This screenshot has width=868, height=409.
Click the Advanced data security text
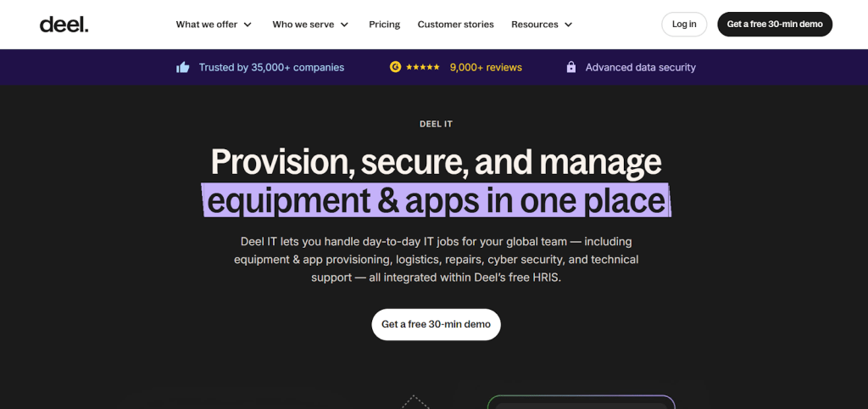[x=640, y=67]
